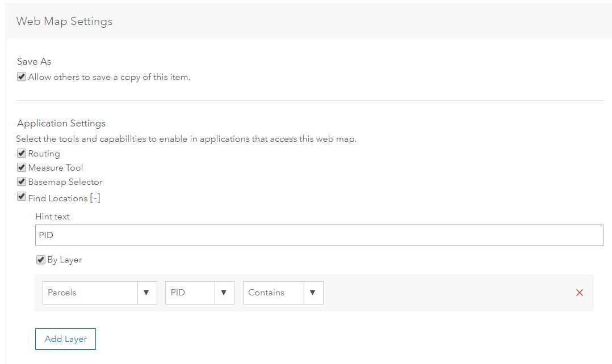Image resolution: width=612 pixels, height=364 pixels.
Task: Click the down arrow beside Parcels
Action: (146, 293)
